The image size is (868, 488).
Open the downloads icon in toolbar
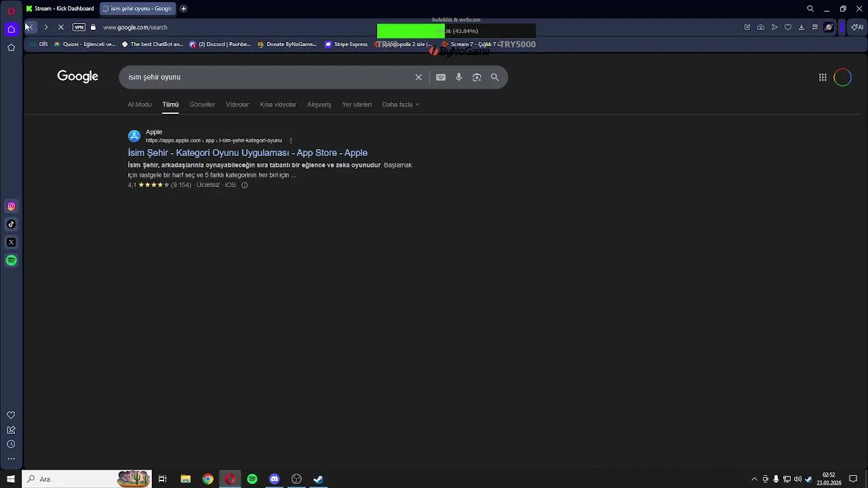coord(802,27)
